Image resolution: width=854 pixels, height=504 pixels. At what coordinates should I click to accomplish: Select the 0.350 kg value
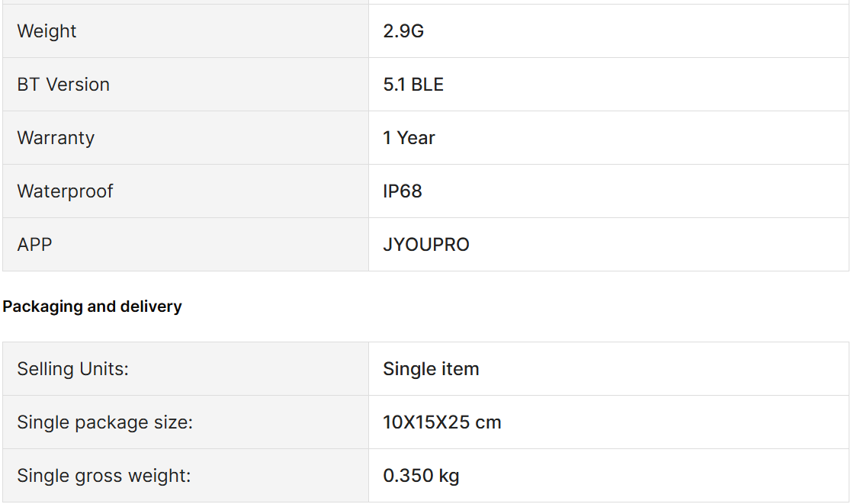coord(421,476)
